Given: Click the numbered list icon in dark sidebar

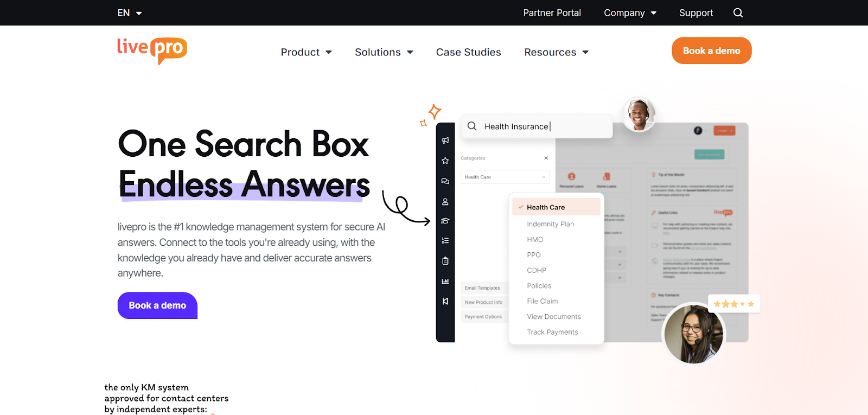Looking at the screenshot, I should [445, 240].
